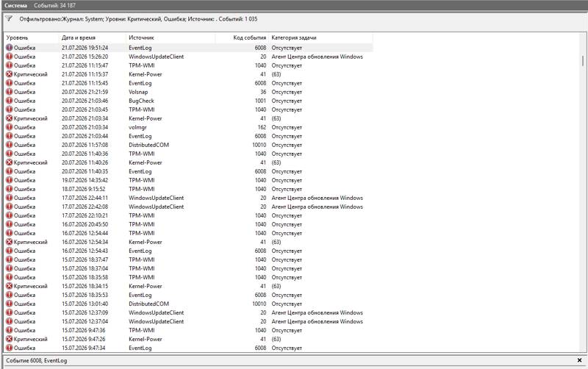Click error icon of DistributedCOM row 20.07.2026 11:57:08
Screen dimensions: 588x369
coord(10,145)
